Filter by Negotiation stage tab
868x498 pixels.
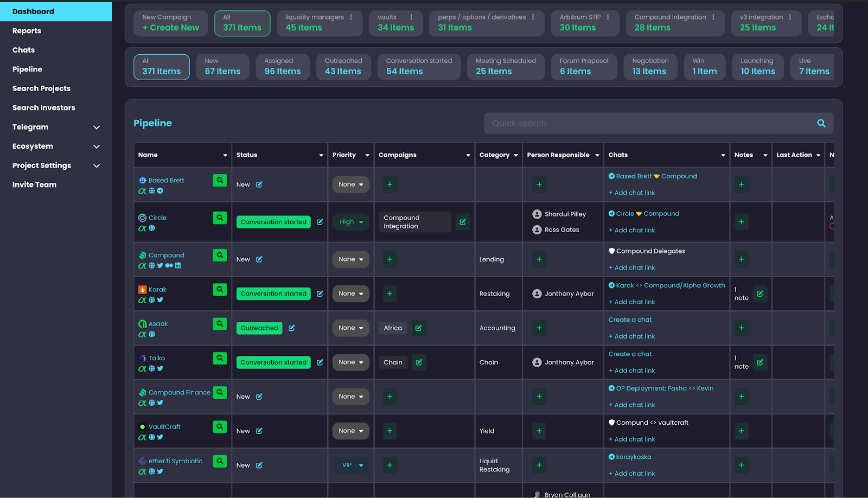pyautogui.click(x=650, y=67)
